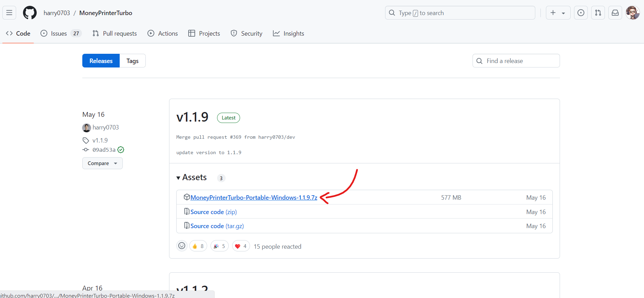Select the Releases button
Image resolution: width=644 pixels, height=298 pixels.
point(101,61)
